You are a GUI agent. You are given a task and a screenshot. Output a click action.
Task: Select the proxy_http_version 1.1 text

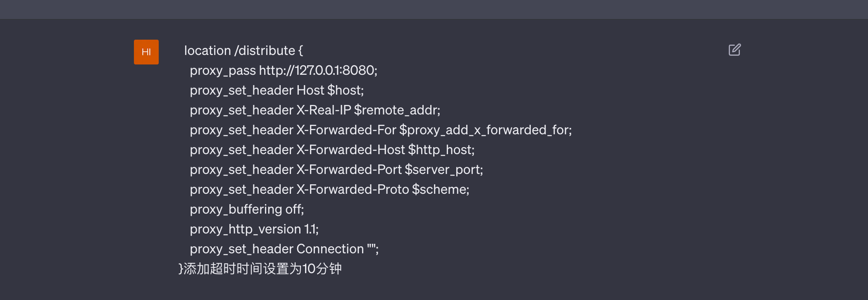coord(255,229)
